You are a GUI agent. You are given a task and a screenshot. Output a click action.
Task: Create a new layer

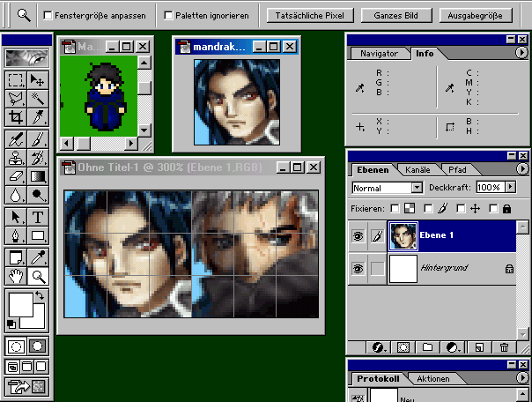point(479,347)
